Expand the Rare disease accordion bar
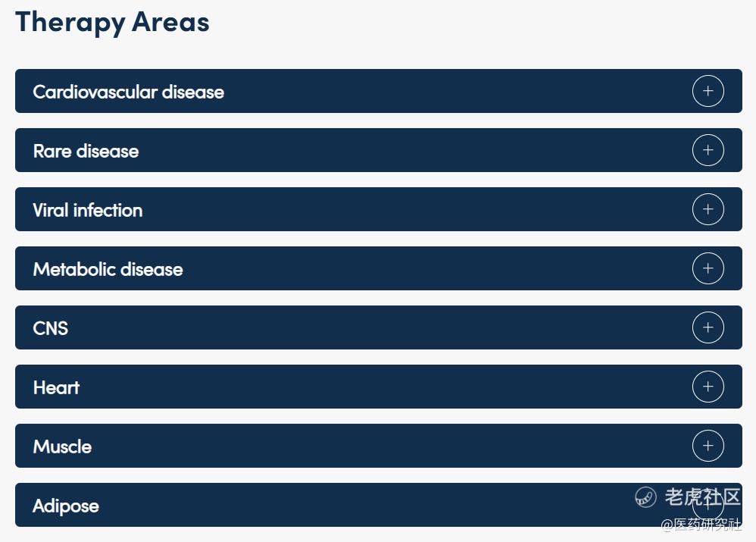The width and height of the screenshot is (756, 542). [x=379, y=150]
